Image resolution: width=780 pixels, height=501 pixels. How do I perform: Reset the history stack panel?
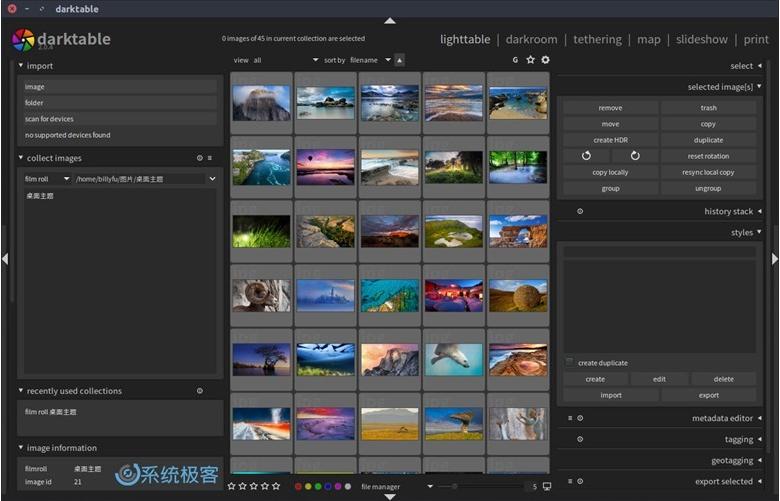tap(580, 211)
